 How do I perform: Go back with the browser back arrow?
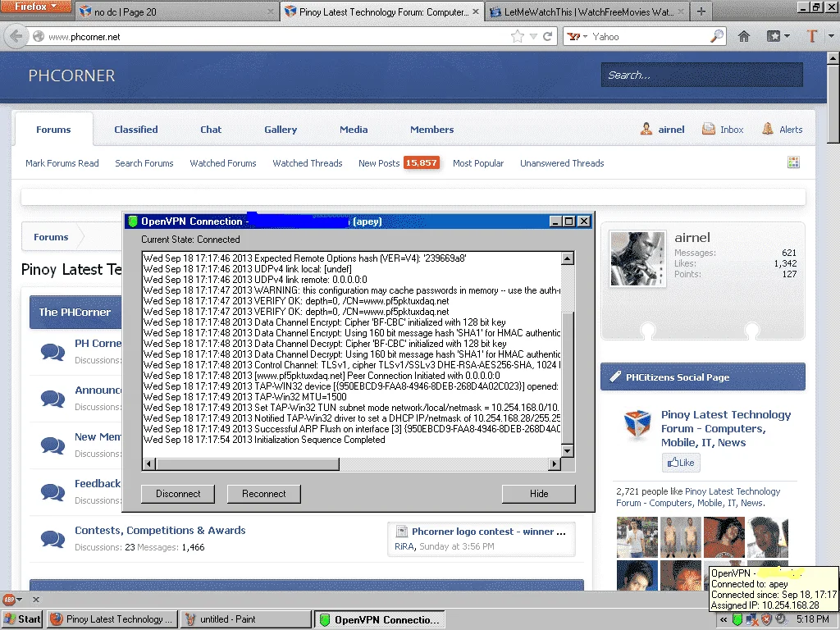pos(16,36)
